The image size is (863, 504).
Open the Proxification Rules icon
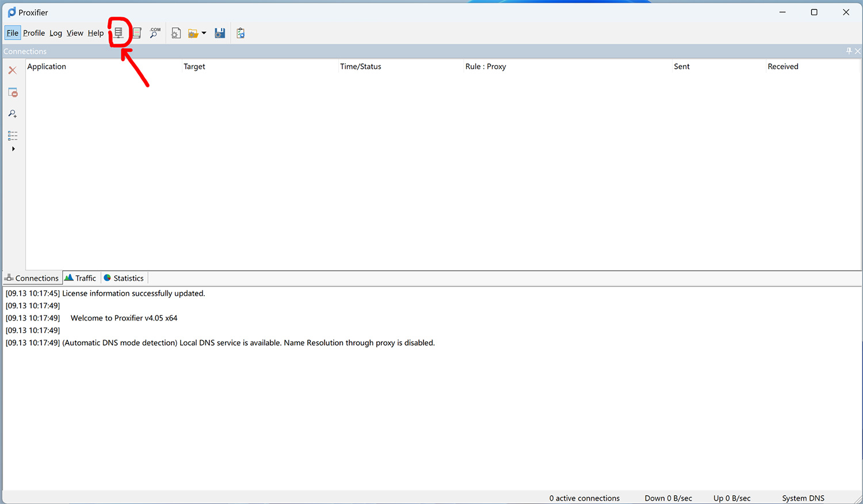(x=137, y=33)
